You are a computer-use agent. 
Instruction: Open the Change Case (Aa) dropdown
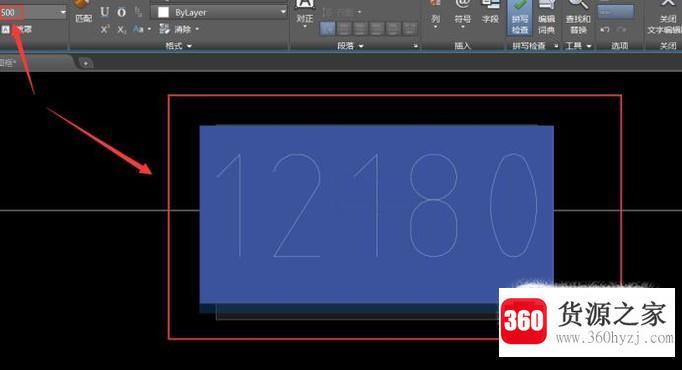click(142, 29)
